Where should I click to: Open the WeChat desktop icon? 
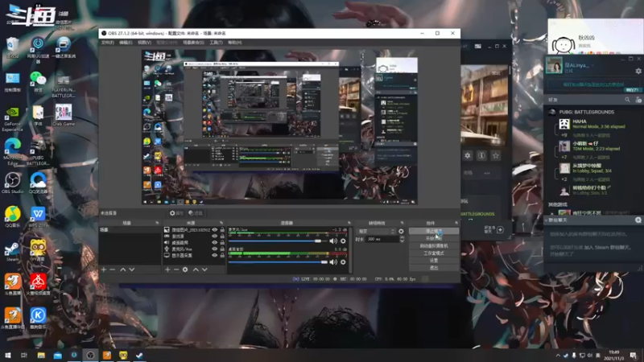[38, 81]
